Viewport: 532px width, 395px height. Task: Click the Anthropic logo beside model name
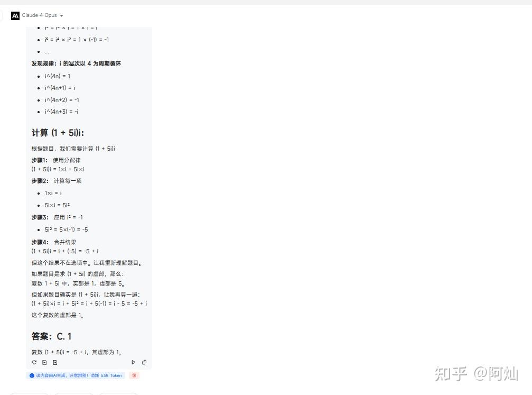(x=15, y=16)
